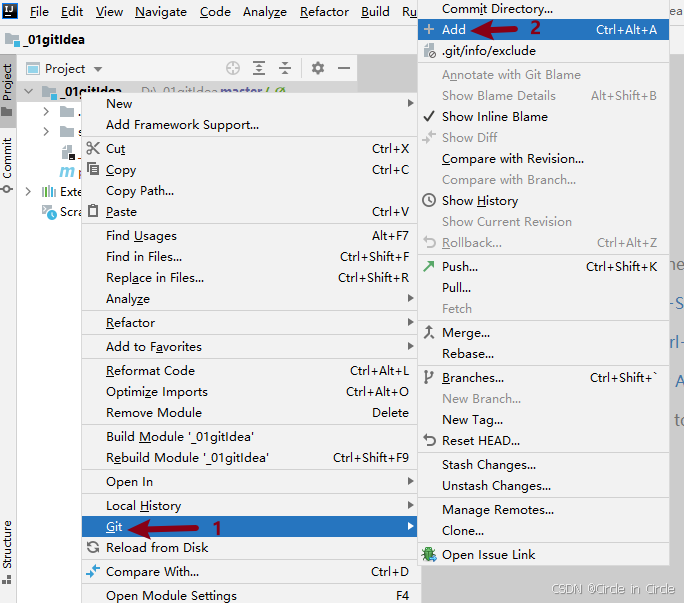Open the Navigate menu in menu bar
The height and width of the screenshot is (603, 684).
click(161, 12)
